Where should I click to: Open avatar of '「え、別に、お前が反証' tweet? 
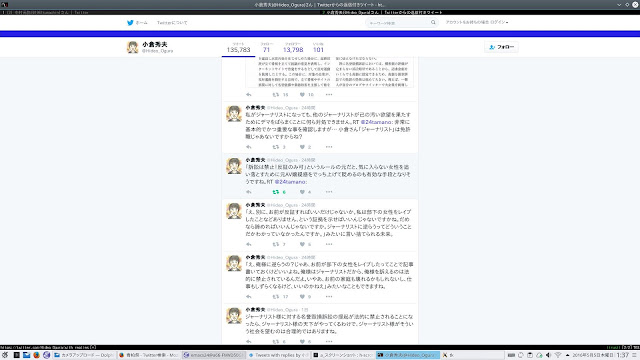(x=234, y=211)
